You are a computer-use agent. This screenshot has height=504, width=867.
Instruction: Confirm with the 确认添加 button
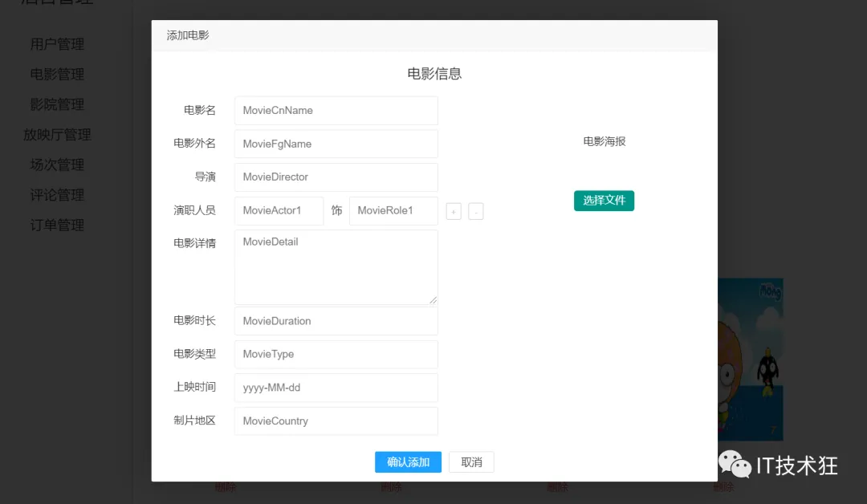(408, 462)
